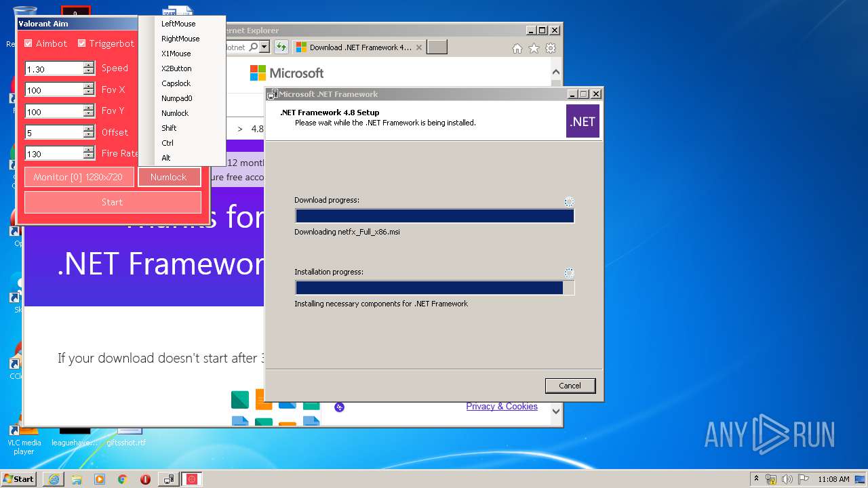The image size is (868, 488).
Task: Toggle the Triggerbot checkbox
Action: point(82,43)
